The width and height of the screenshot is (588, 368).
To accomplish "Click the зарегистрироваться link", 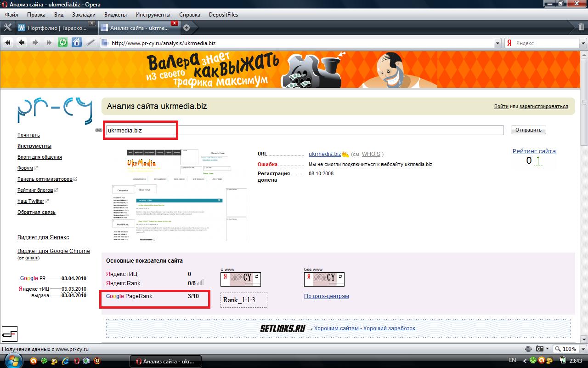I will click(x=544, y=106).
